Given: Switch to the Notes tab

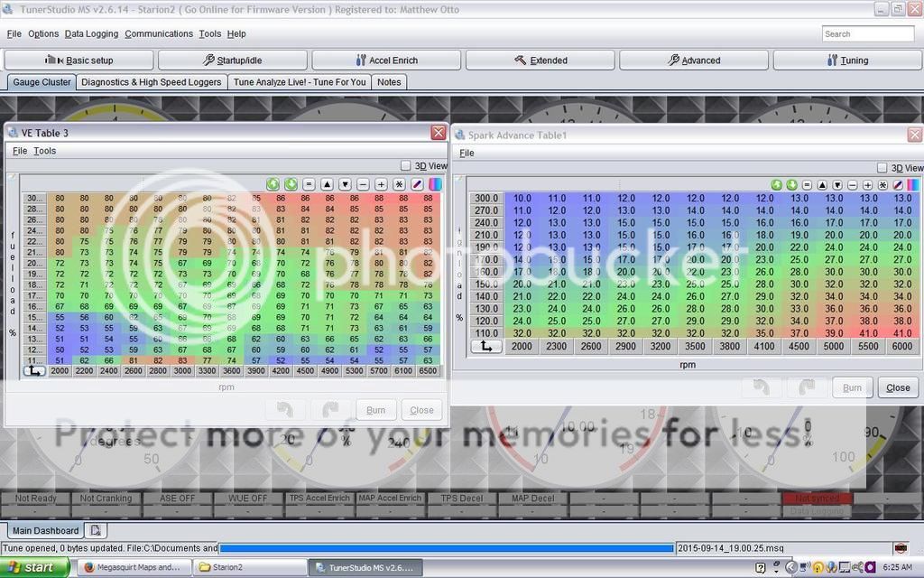Looking at the screenshot, I should 389,82.
